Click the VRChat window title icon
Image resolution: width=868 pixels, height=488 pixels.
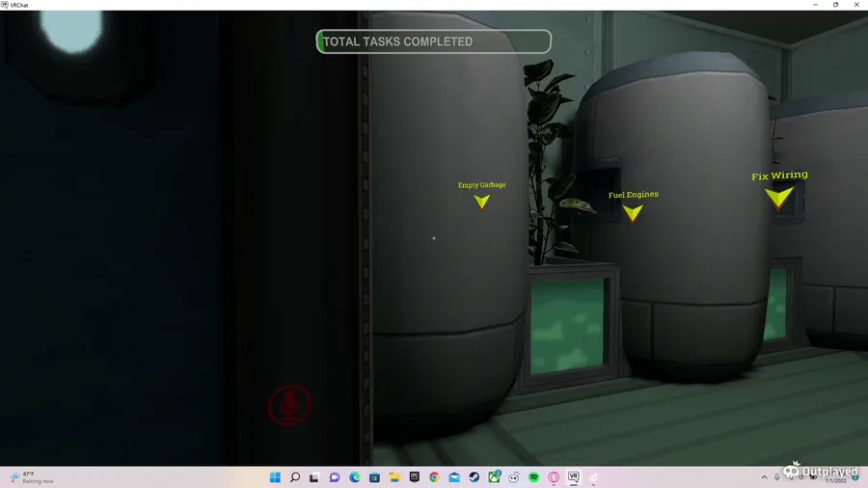[5, 5]
